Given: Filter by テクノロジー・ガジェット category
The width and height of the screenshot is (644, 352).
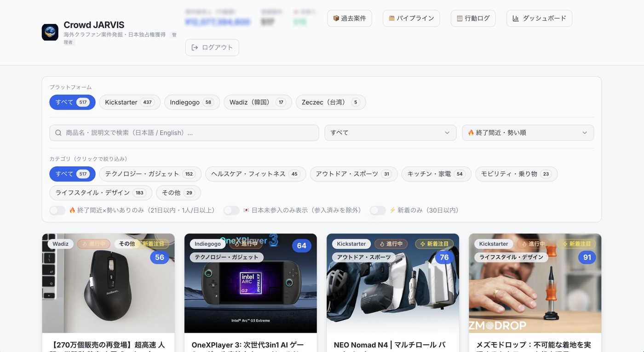Looking at the screenshot, I should 150,174.
